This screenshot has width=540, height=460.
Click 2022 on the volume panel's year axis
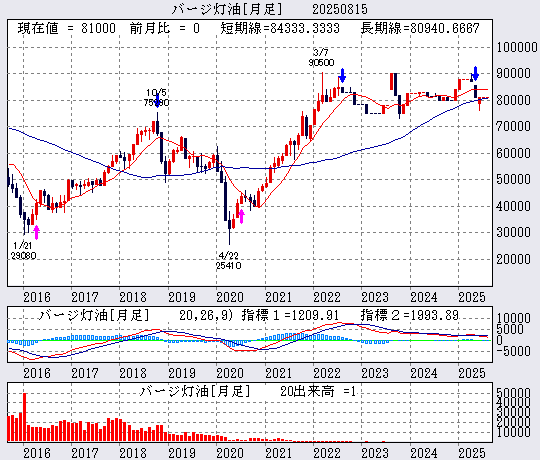[x=327, y=453]
